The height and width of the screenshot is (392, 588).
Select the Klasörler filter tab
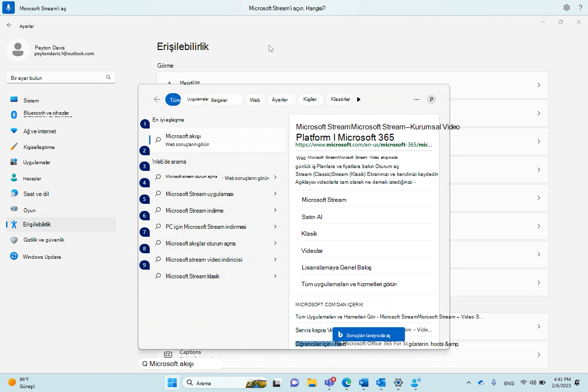click(340, 99)
